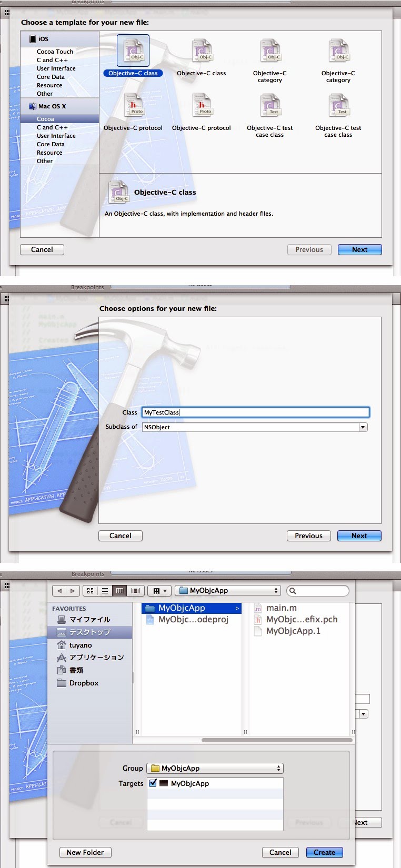401x868 pixels.
Task: Click the Class name text field
Action: click(x=256, y=412)
